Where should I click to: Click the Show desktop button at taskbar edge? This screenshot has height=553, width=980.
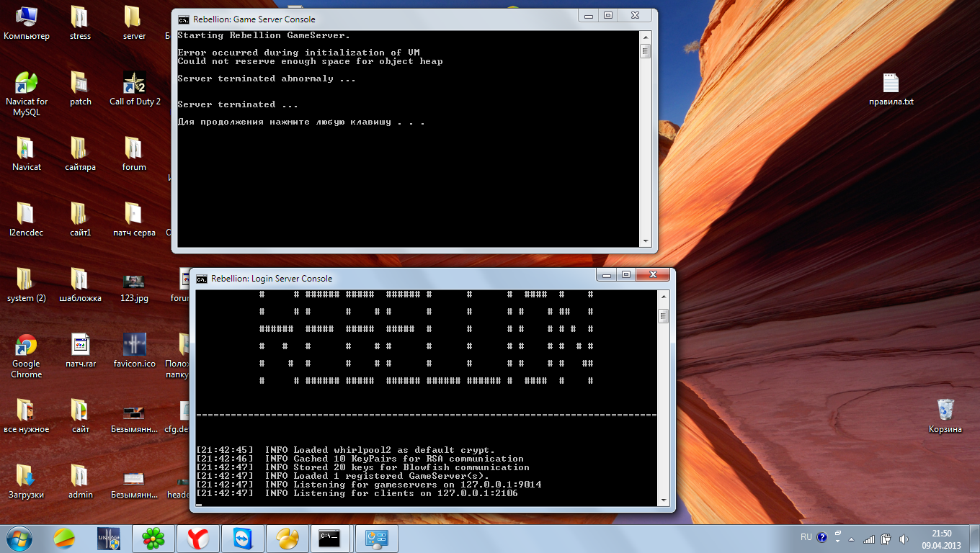click(x=975, y=539)
